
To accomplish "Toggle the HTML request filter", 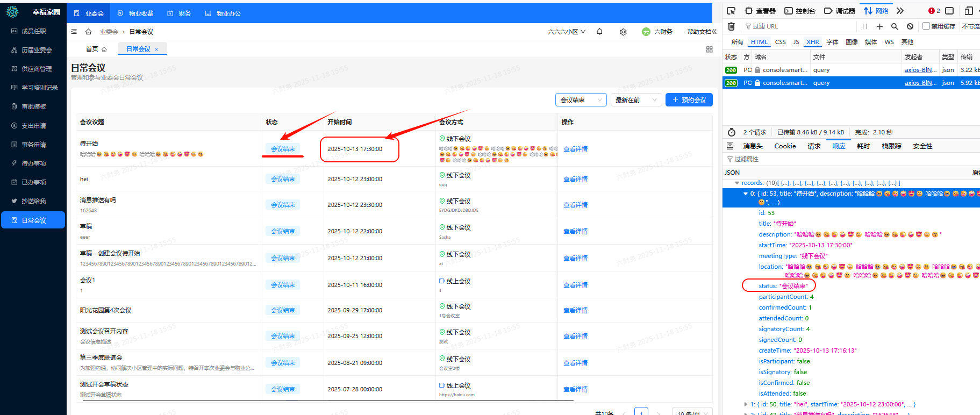I will click(759, 42).
